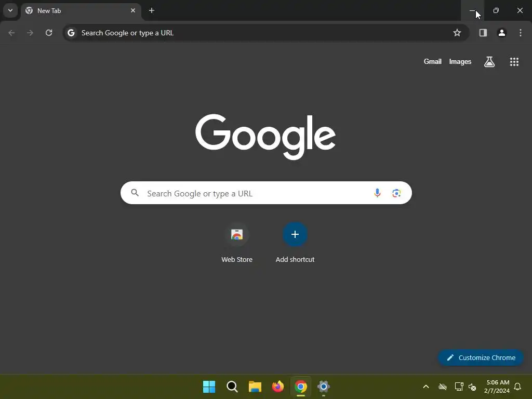This screenshot has height=399, width=532.
Task: Open Windows taskbar search
Action: (x=232, y=387)
